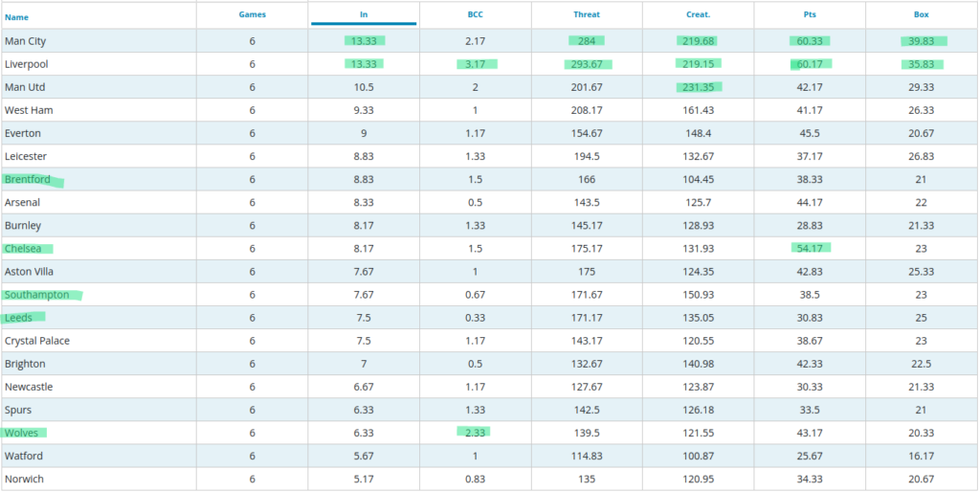
Task: Click Man City's Box value 39.83
Action: pyautogui.click(x=922, y=41)
